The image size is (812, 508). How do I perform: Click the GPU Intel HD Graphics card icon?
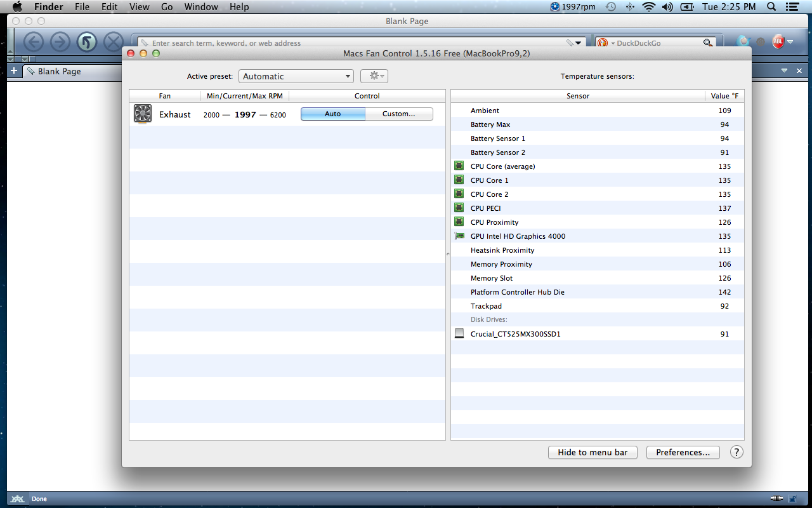(459, 236)
